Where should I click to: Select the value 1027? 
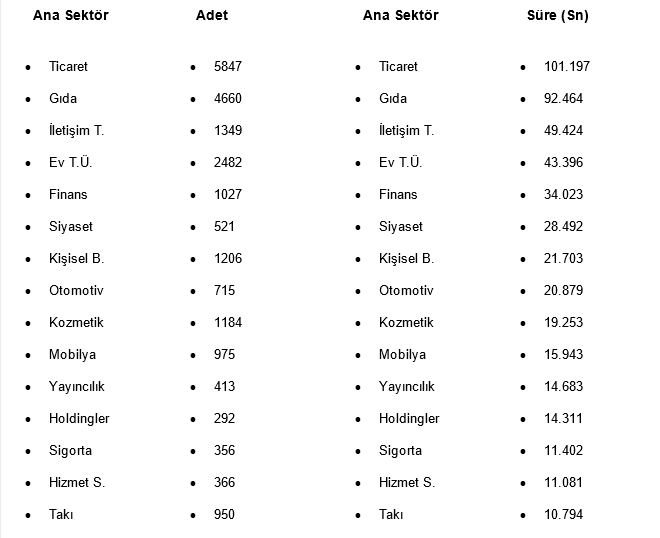click(x=228, y=194)
